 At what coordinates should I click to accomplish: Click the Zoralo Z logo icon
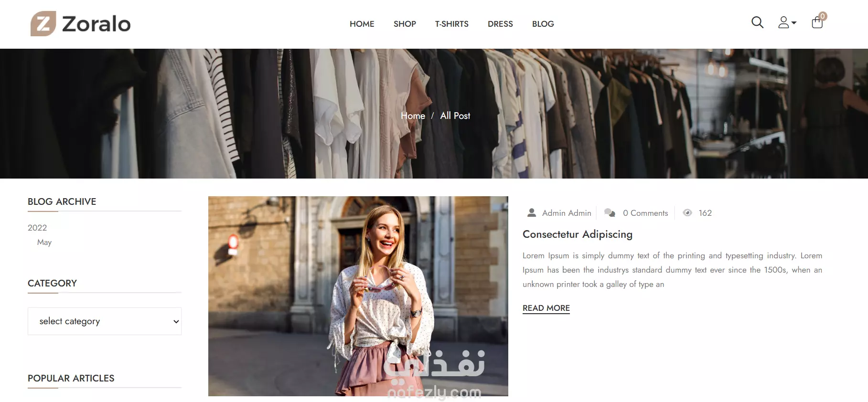43,23
